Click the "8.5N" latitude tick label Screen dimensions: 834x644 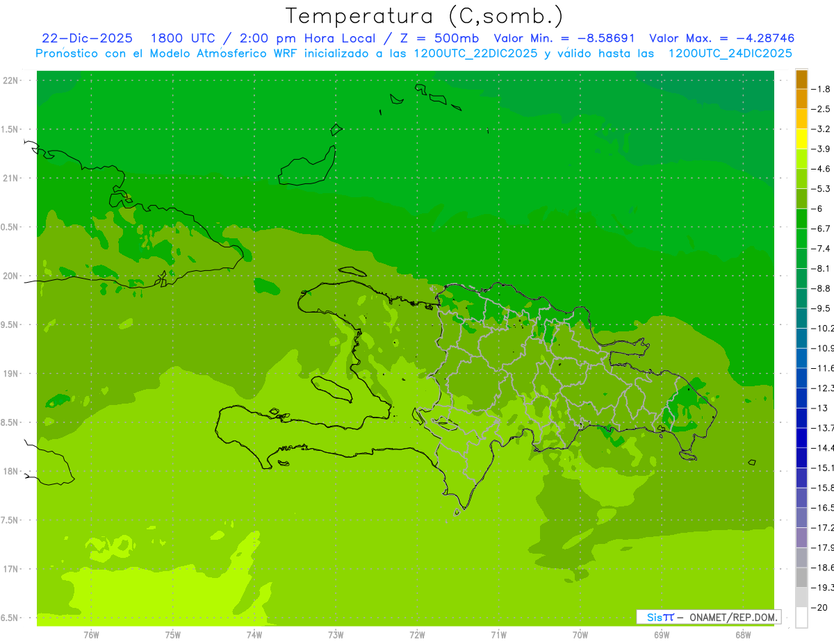(10, 422)
